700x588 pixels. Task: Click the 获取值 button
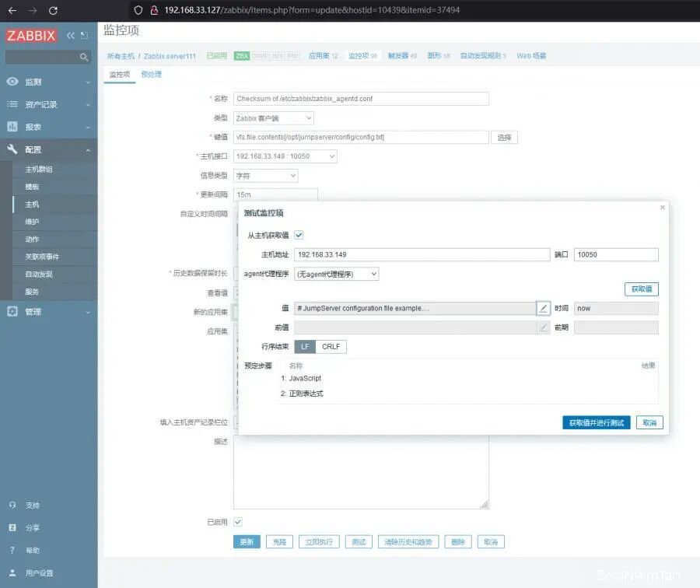point(642,289)
